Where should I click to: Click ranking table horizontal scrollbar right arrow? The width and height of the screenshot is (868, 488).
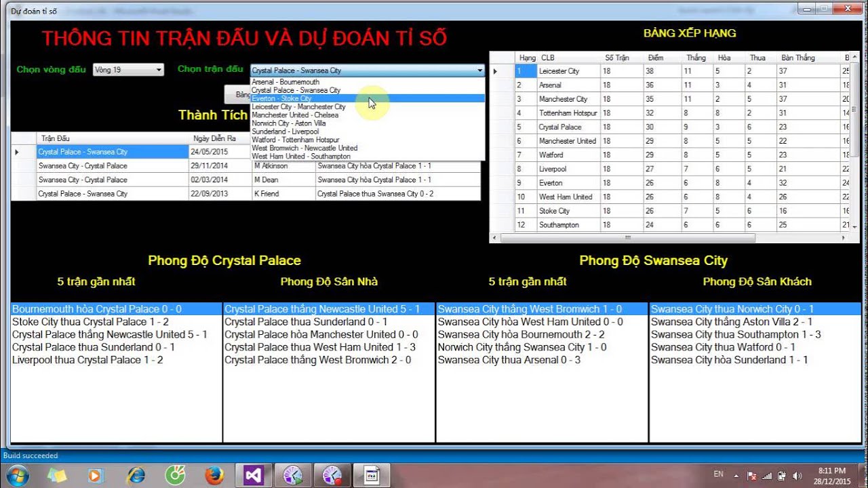[844, 238]
